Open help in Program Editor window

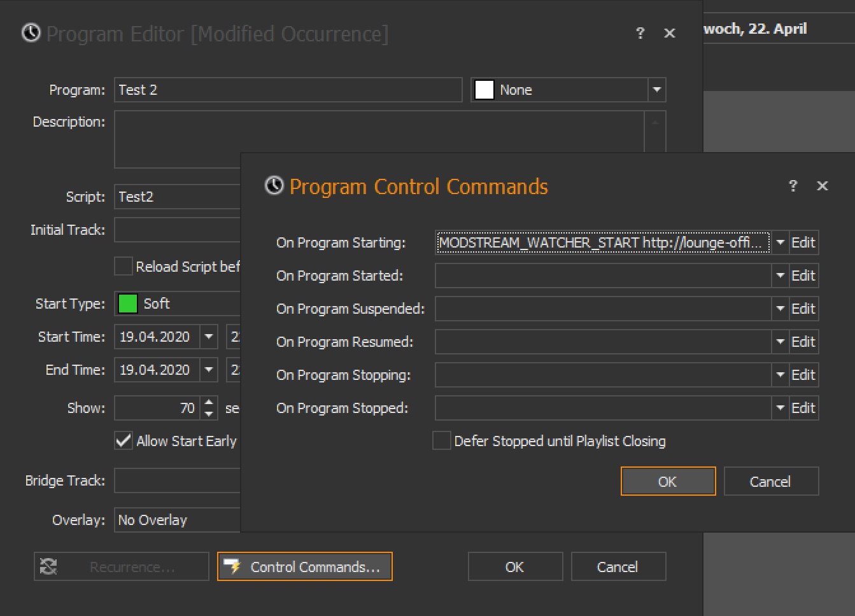pos(640,33)
